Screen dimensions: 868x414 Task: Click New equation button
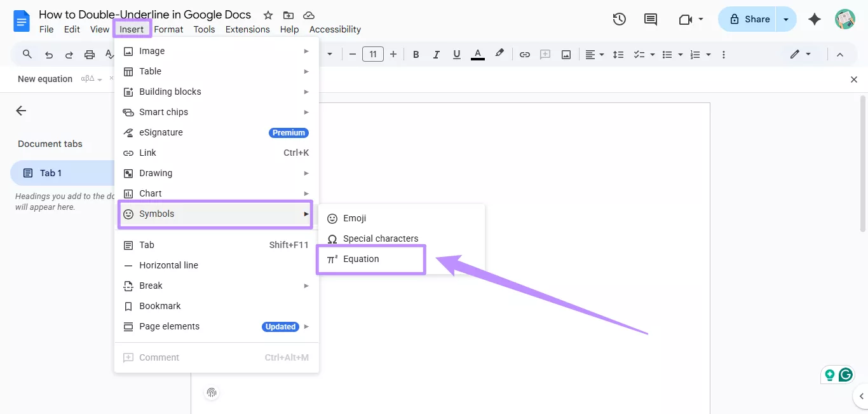[45, 79]
